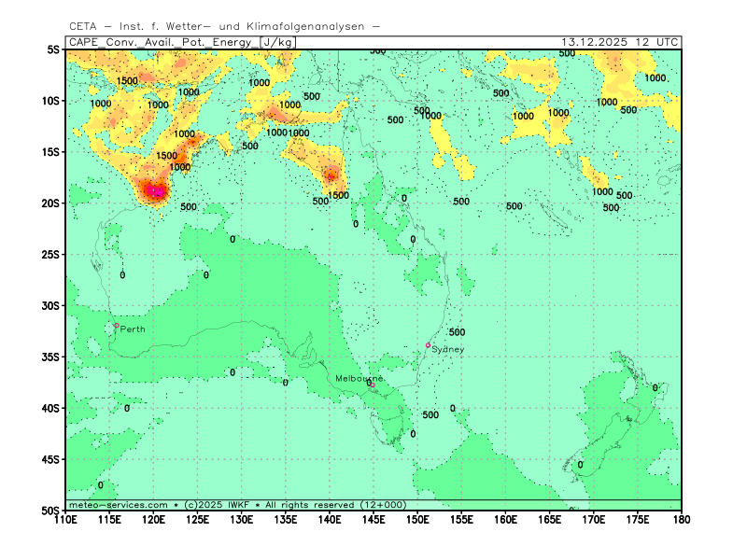
Task: Click the 0 label on New Zealand's South Island
Action: point(580,465)
